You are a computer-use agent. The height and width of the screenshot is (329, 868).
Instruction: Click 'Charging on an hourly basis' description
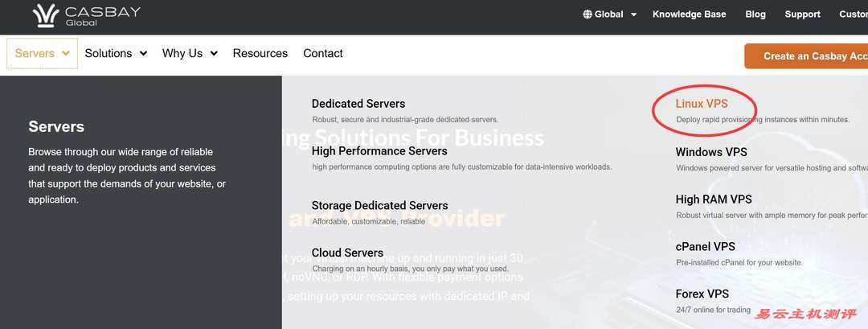(410, 269)
